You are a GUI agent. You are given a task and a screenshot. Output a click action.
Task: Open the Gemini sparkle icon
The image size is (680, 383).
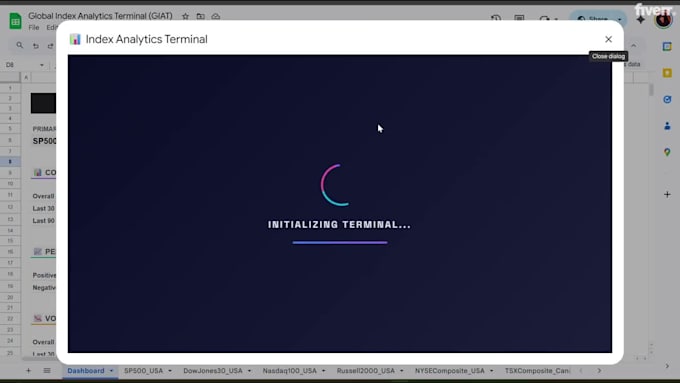point(641,20)
